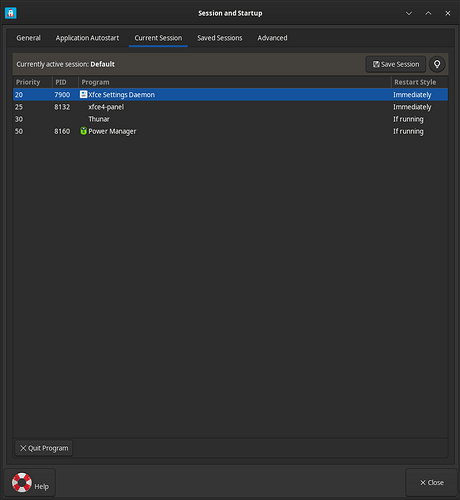Sort by PID column header
The image size is (460, 500).
click(x=65, y=82)
